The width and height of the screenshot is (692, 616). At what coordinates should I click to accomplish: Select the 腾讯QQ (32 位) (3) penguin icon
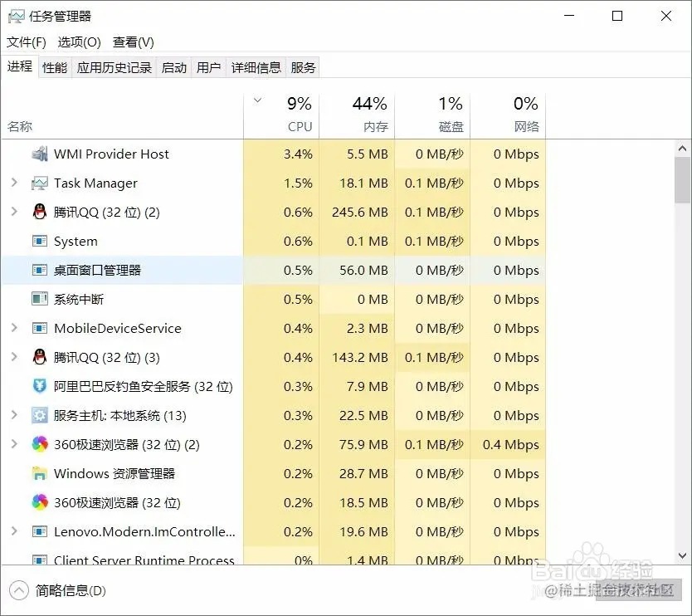click(40, 357)
